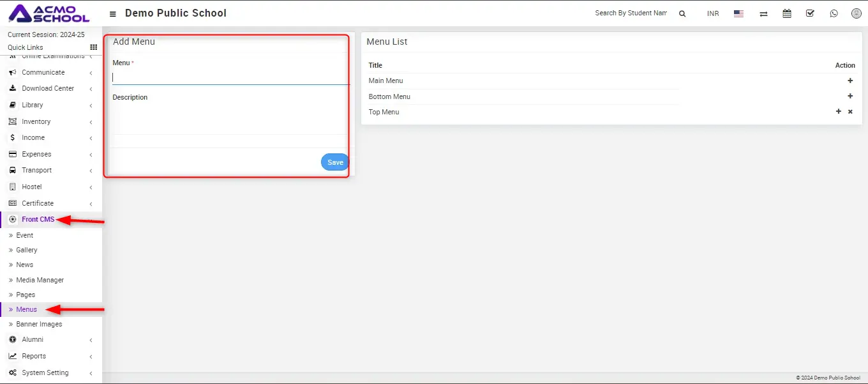Click the switch session arrows icon

tap(763, 13)
